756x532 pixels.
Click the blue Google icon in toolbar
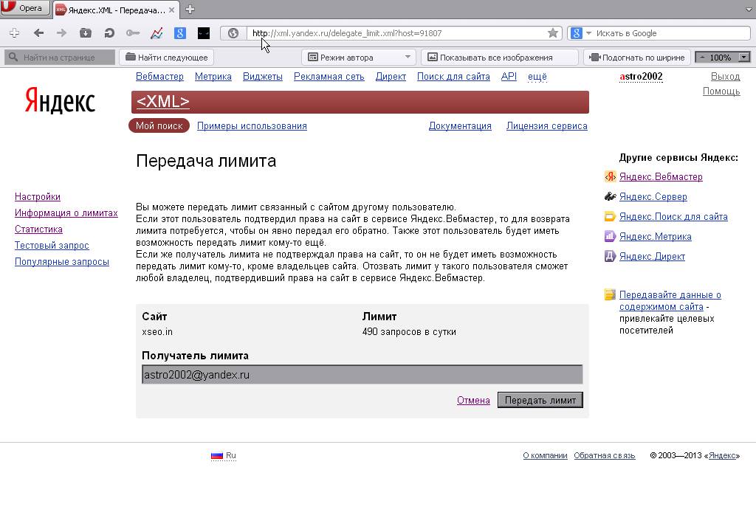point(180,33)
